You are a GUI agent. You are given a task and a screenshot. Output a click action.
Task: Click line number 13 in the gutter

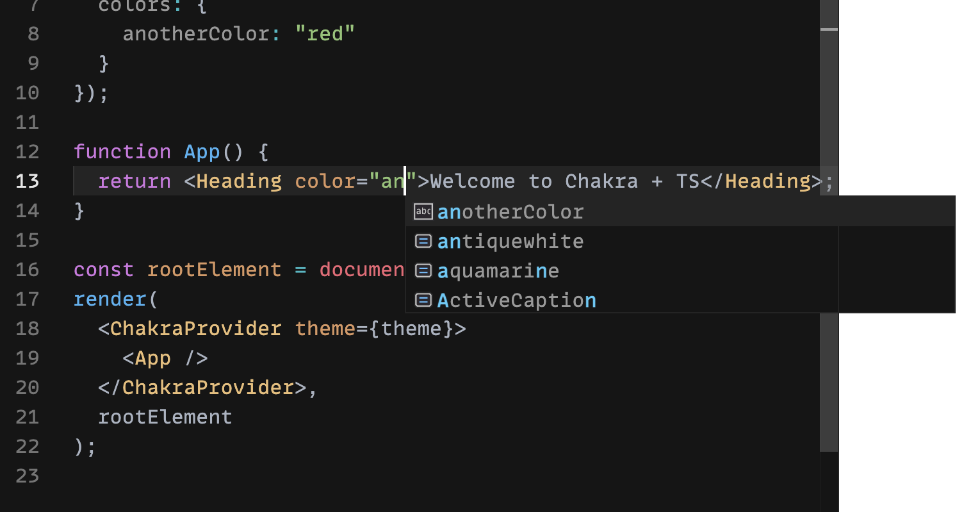point(28,181)
